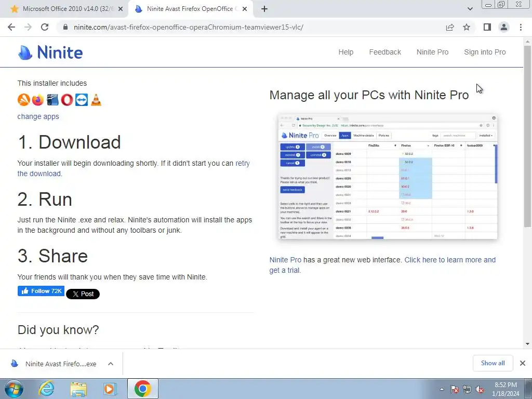Close the Ninite Avast Firefox tab
The height and width of the screenshot is (399, 532).
click(245, 9)
